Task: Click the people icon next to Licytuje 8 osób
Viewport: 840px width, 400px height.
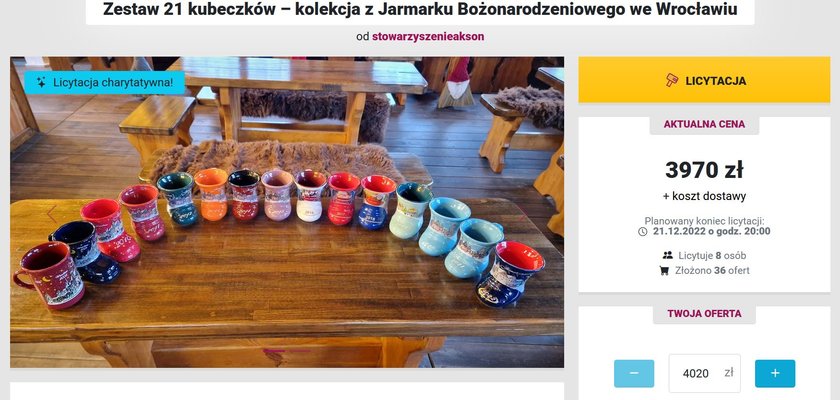Action: click(668, 255)
